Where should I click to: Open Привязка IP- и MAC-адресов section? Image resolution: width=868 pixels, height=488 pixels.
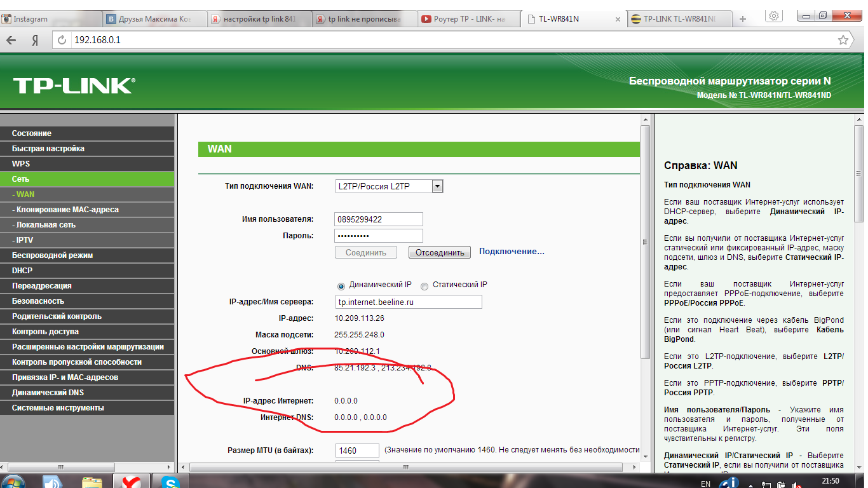(87, 377)
